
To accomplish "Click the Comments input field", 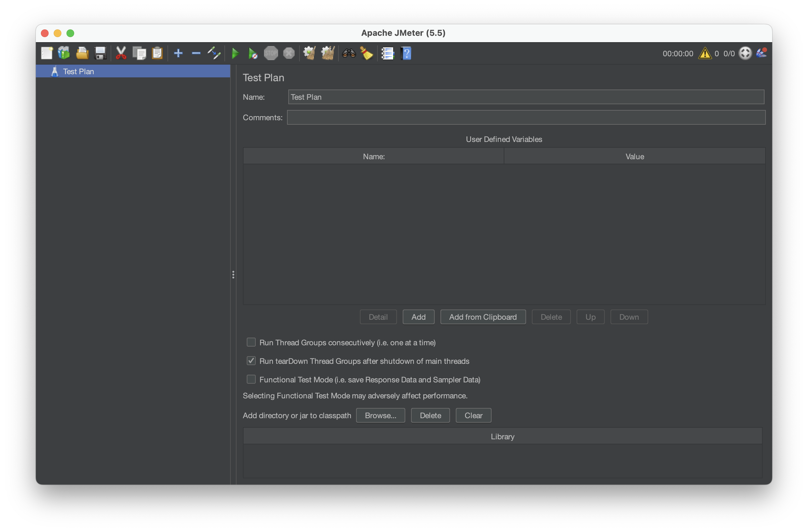I will click(526, 117).
